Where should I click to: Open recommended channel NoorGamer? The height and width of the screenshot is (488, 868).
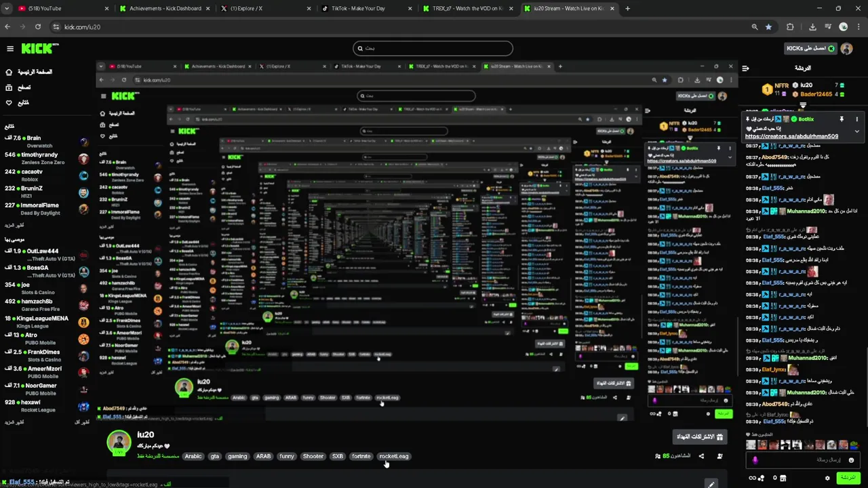pos(46,389)
